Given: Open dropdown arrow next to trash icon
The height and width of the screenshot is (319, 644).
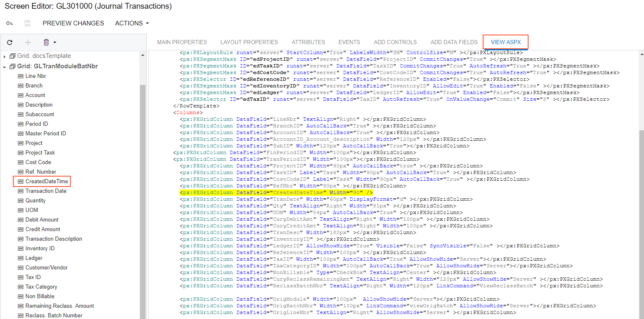Looking at the screenshot, I should (x=55, y=42).
